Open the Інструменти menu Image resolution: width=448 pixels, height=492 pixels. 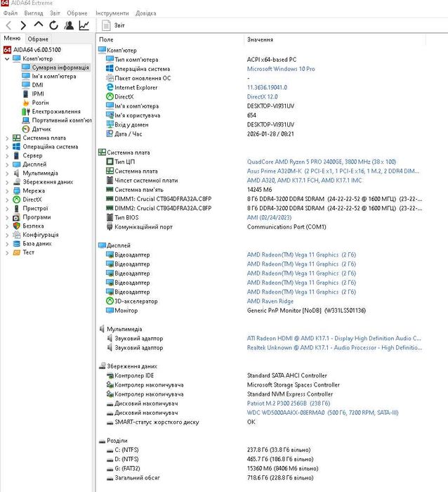click(112, 13)
